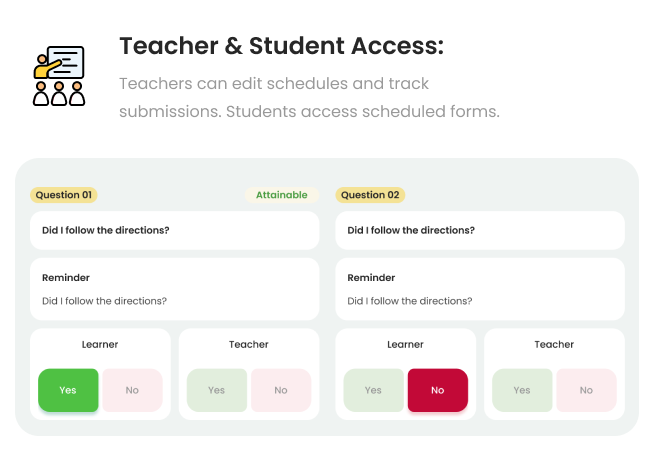Viewport: 650px width, 451px height.
Task: Click the 'Teacher & Student Access:' heading
Action: [281, 46]
